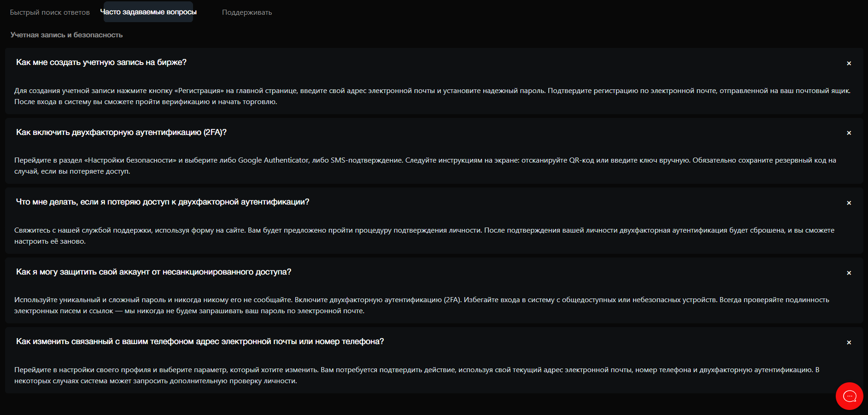The height and width of the screenshot is (415, 868).
Task: Close the change email or phone answer with its X icon
Action: click(849, 342)
